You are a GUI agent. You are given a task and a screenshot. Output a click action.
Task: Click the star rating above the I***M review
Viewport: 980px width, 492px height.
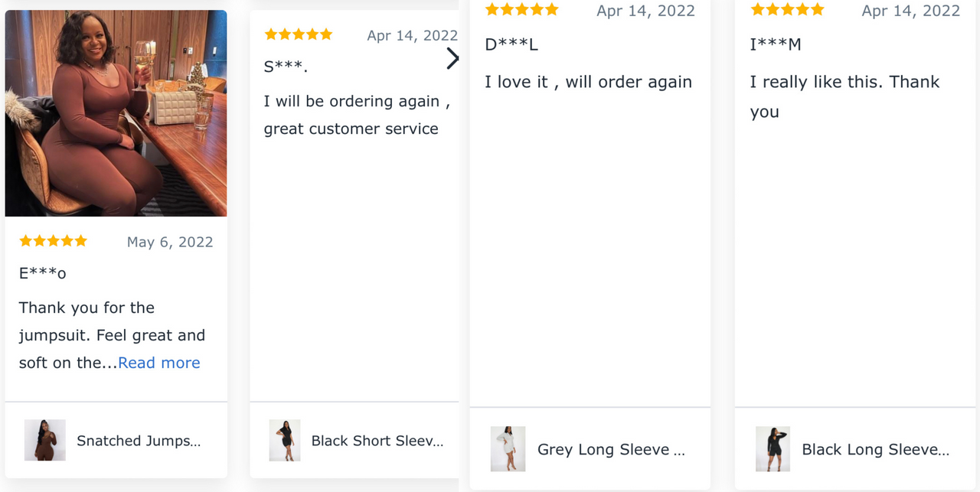[788, 9]
